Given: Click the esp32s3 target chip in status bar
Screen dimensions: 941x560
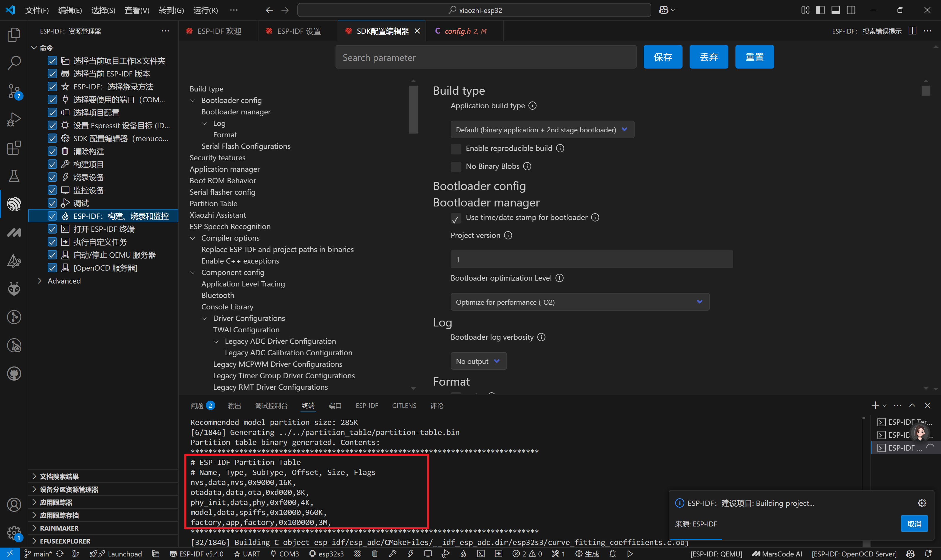Looking at the screenshot, I should click(x=326, y=554).
